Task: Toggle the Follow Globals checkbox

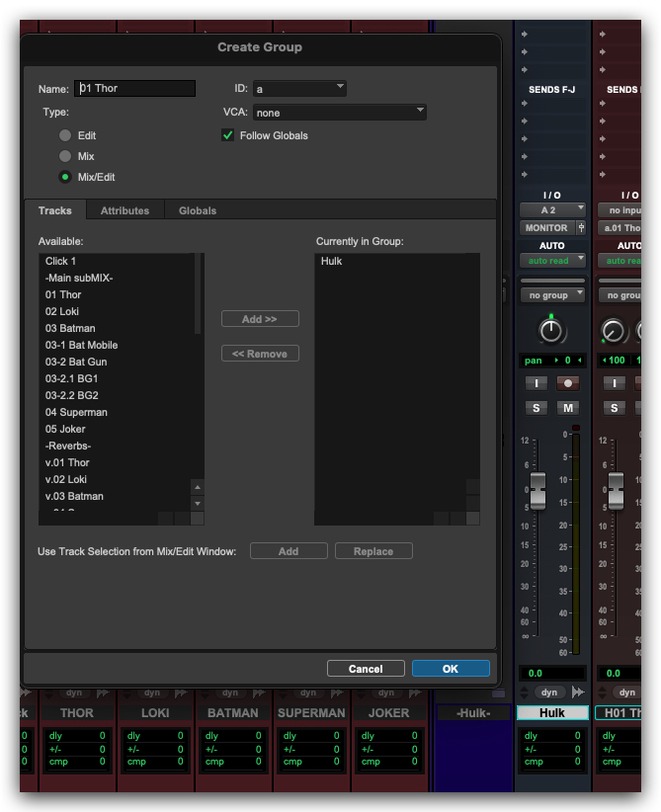Action: tap(228, 135)
